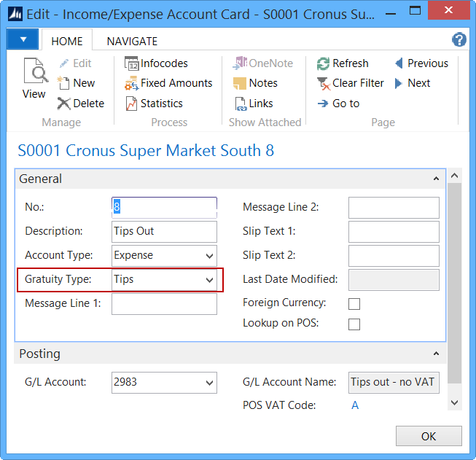Expand the Gratuity Type dropdown
This screenshot has height=460, width=476.
(x=210, y=280)
